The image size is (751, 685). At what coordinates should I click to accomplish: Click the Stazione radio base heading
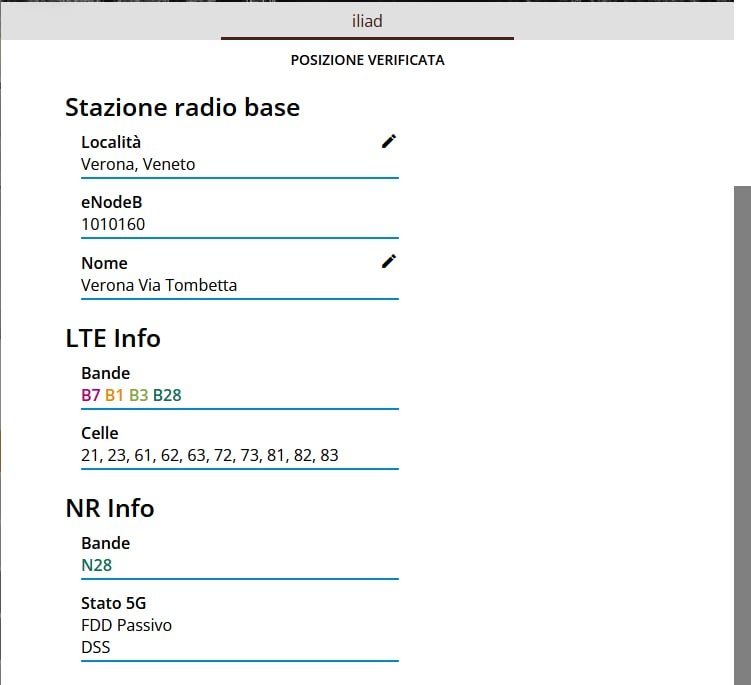tap(182, 107)
